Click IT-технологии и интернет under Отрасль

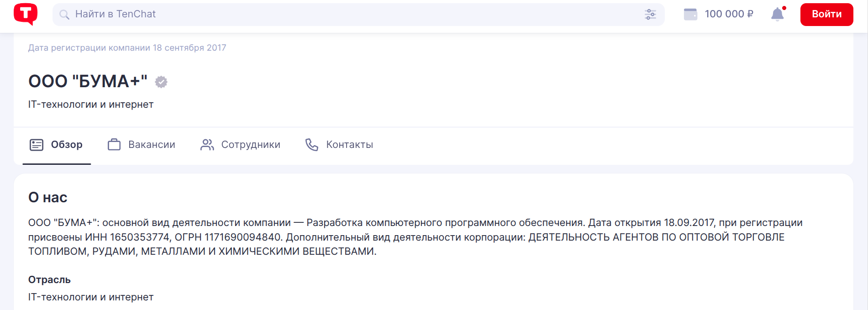tap(91, 297)
